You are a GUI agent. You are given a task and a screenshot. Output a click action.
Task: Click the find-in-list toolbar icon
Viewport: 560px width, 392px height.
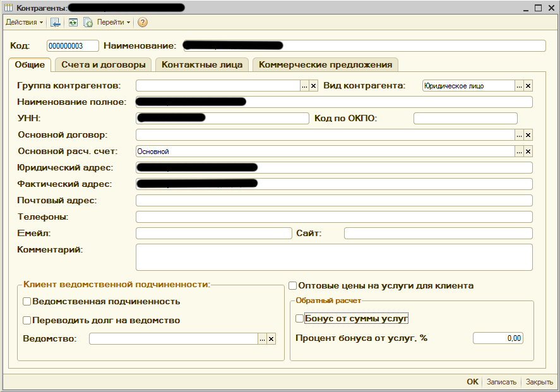(56, 22)
